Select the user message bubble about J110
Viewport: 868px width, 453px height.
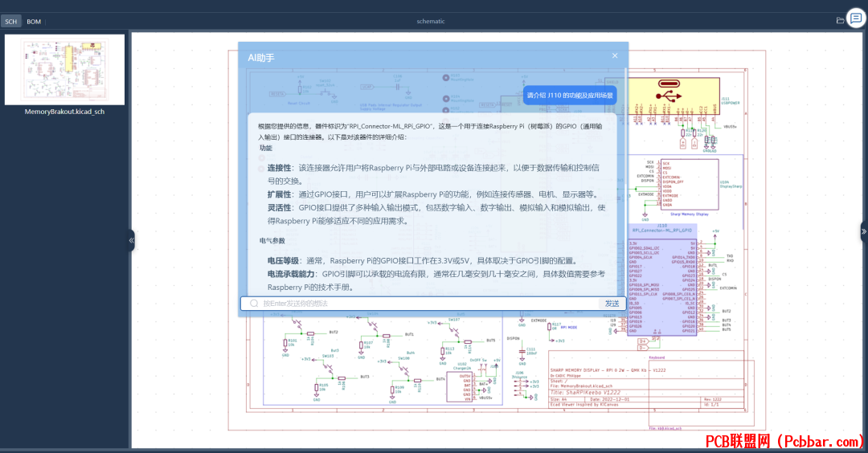[x=570, y=95]
